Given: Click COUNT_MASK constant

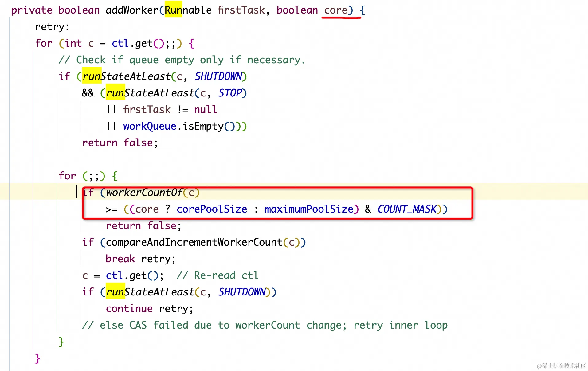Looking at the screenshot, I should tap(407, 209).
